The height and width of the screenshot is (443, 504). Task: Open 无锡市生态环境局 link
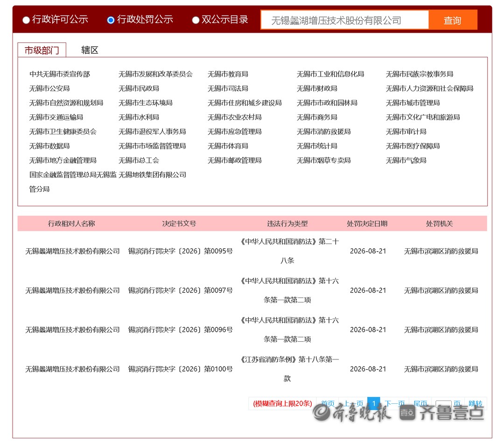(x=146, y=103)
